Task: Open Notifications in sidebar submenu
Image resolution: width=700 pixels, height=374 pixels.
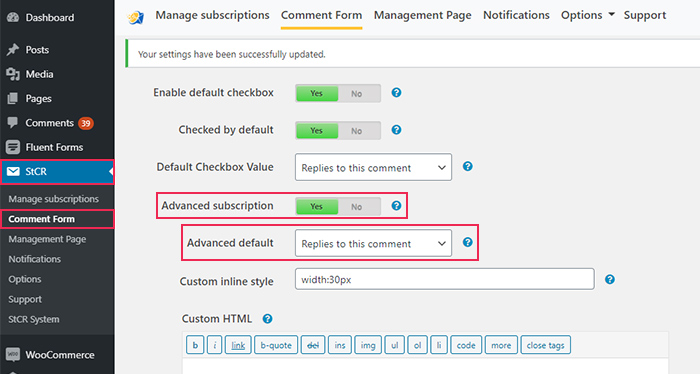Action: click(34, 259)
